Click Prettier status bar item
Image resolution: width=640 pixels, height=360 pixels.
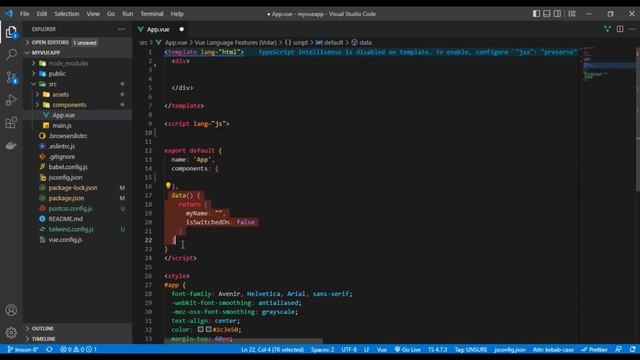pos(595,349)
